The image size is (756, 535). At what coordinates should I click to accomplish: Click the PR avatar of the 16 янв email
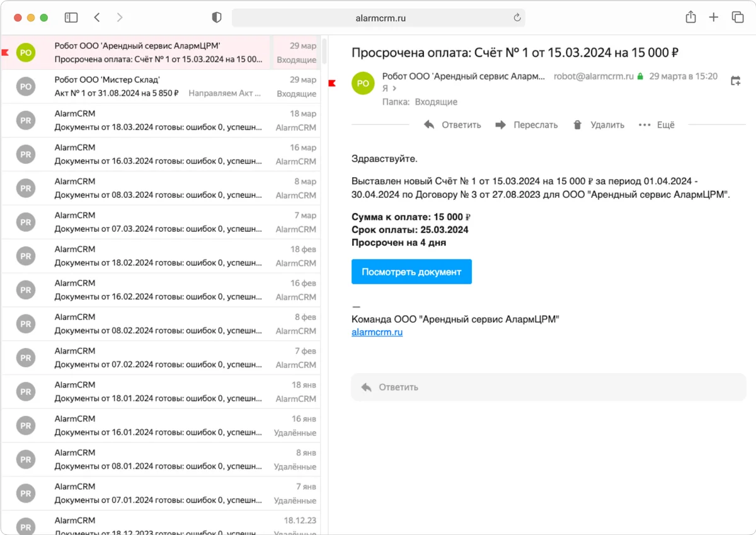(26, 426)
